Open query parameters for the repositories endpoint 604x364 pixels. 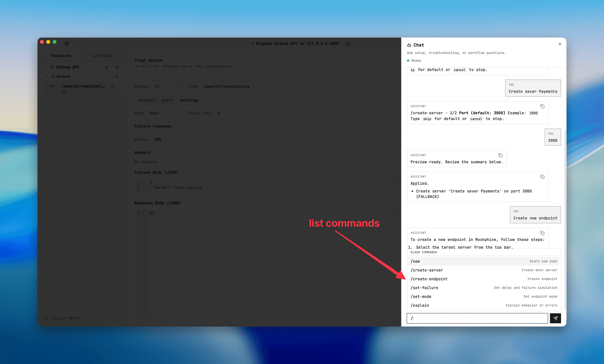point(167,100)
